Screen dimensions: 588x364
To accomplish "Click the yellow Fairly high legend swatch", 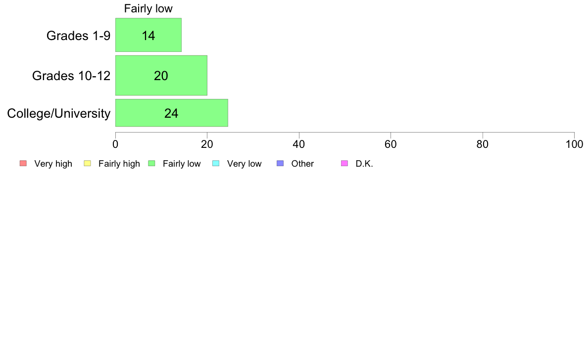I will pos(88,163).
